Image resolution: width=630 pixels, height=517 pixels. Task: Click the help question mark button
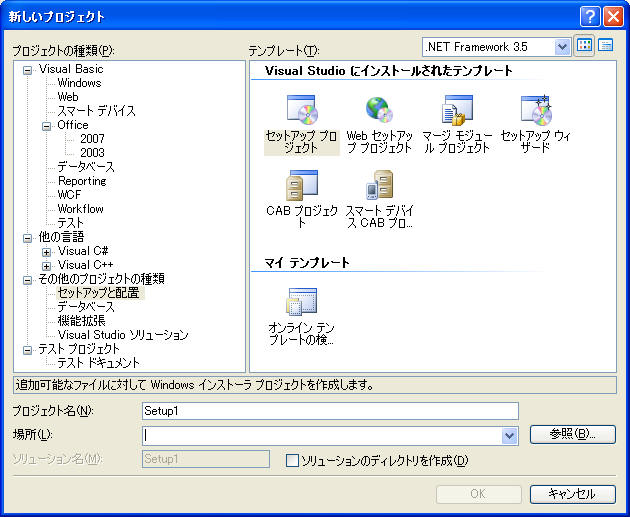point(590,16)
